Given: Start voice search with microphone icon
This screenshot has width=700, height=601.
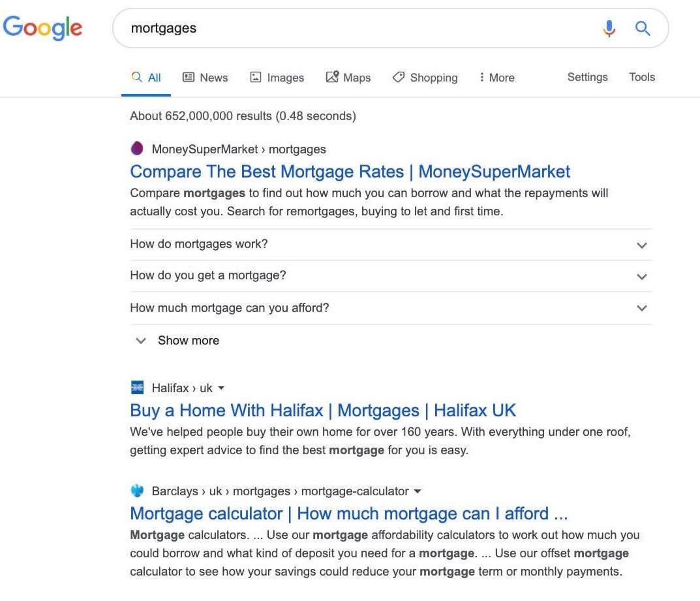Looking at the screenshot, I should pos(609,28).
